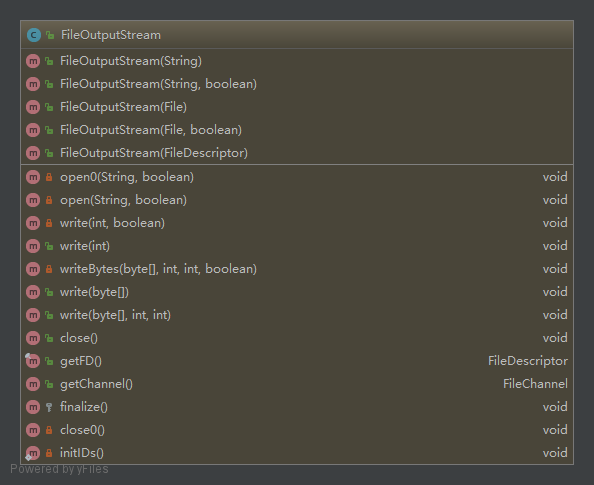Click the public icon next to getChannel()
Image resolution: width=594 pixels, height=485 pixels.
pos(49,384)
